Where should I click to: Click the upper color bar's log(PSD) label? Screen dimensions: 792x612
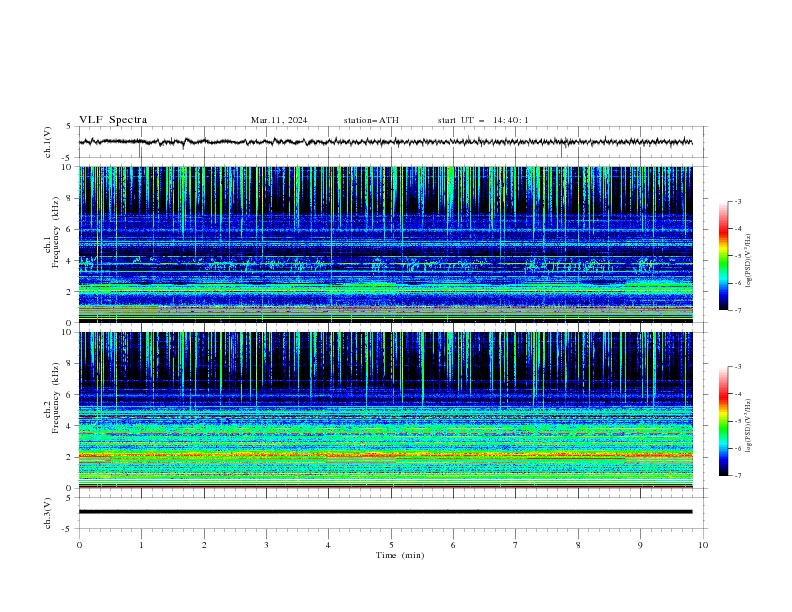pos(749,261)
